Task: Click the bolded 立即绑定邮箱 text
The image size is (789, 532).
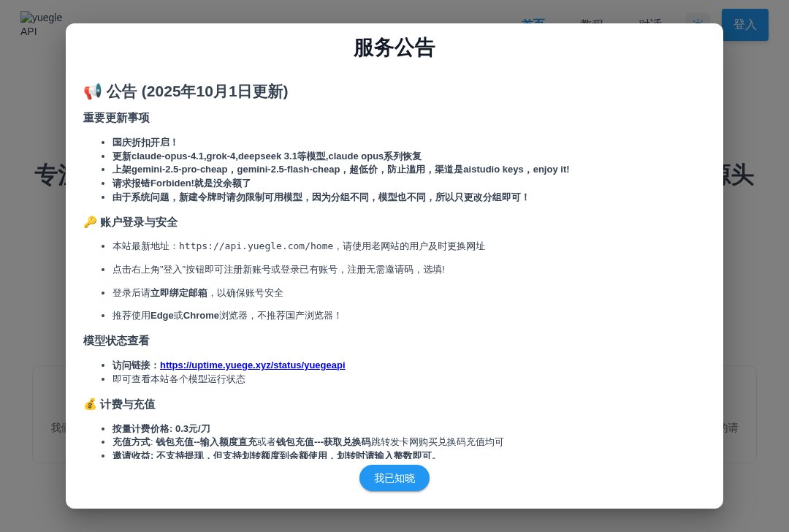Action: click(179, 292)
